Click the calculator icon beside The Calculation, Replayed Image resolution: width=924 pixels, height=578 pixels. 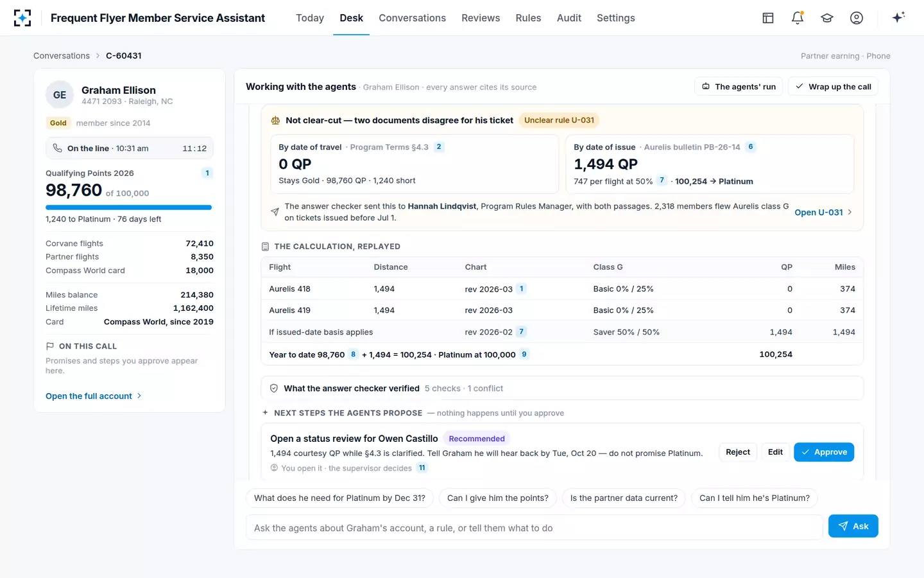265,247
